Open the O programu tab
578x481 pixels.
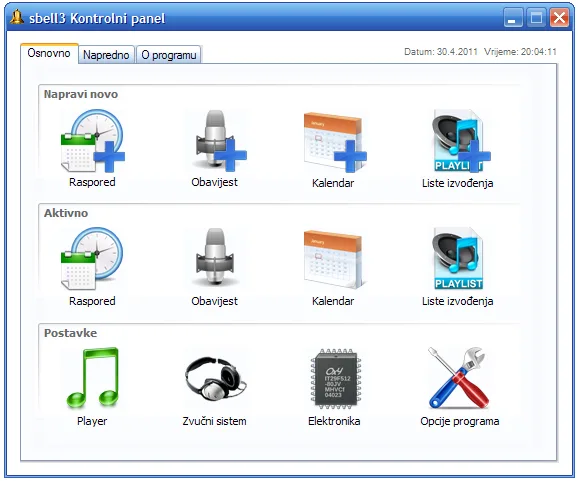pos(169,55)
